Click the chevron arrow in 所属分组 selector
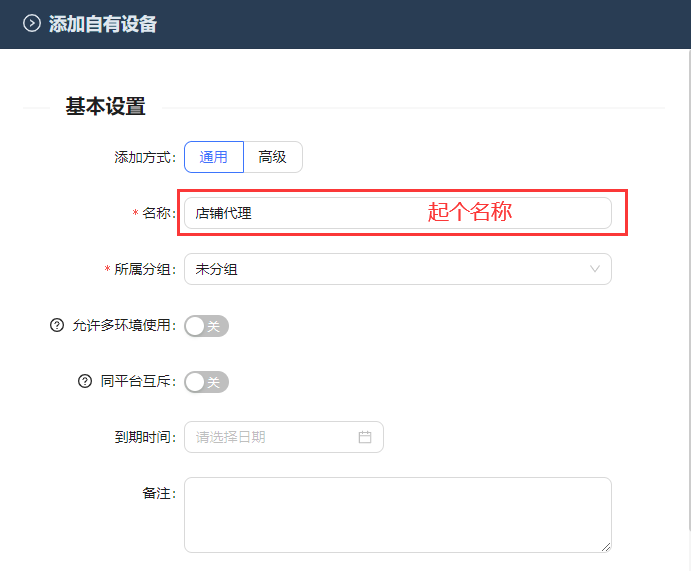The width and height of the screenshot is (691, 571). [595, 269]
